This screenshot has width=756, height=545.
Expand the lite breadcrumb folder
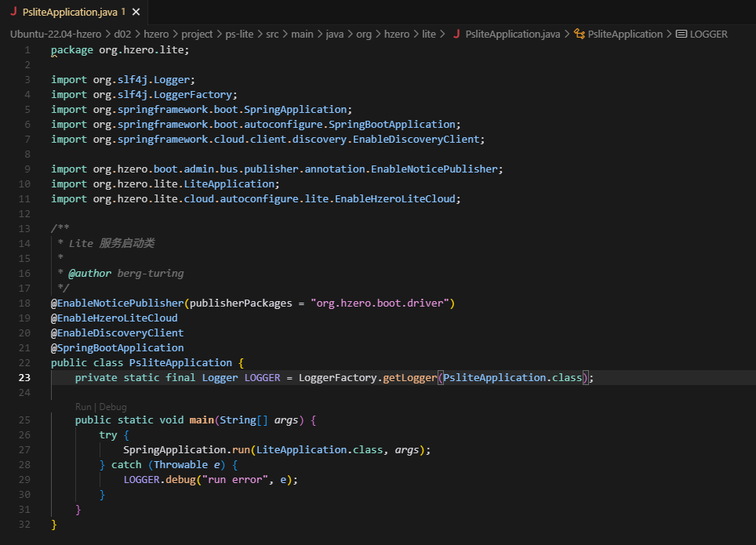pos(429,35)
